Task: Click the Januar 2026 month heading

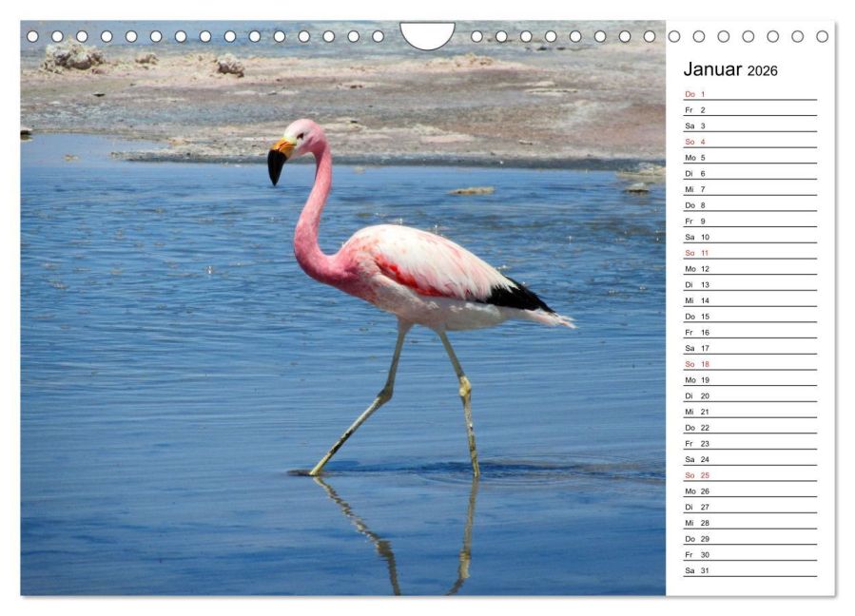Action: (730, 69)
